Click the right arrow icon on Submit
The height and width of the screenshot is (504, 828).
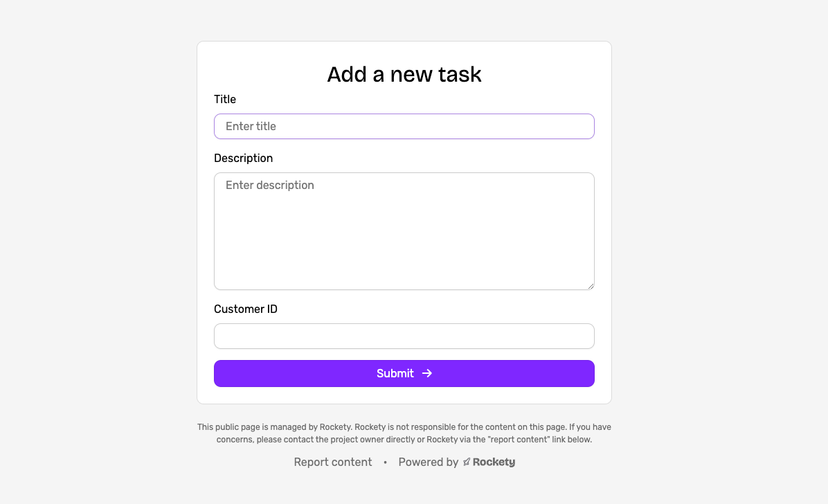point(427,373)
